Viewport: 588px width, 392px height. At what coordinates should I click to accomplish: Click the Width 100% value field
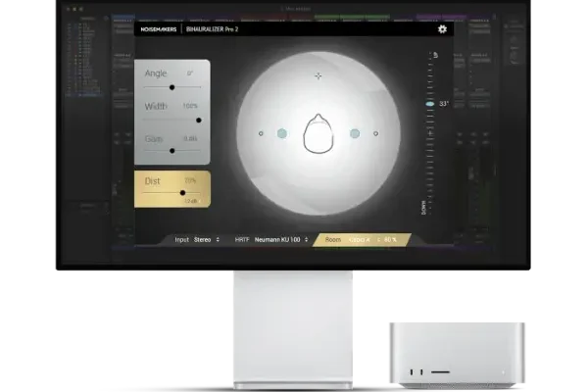tap(189, 106)
